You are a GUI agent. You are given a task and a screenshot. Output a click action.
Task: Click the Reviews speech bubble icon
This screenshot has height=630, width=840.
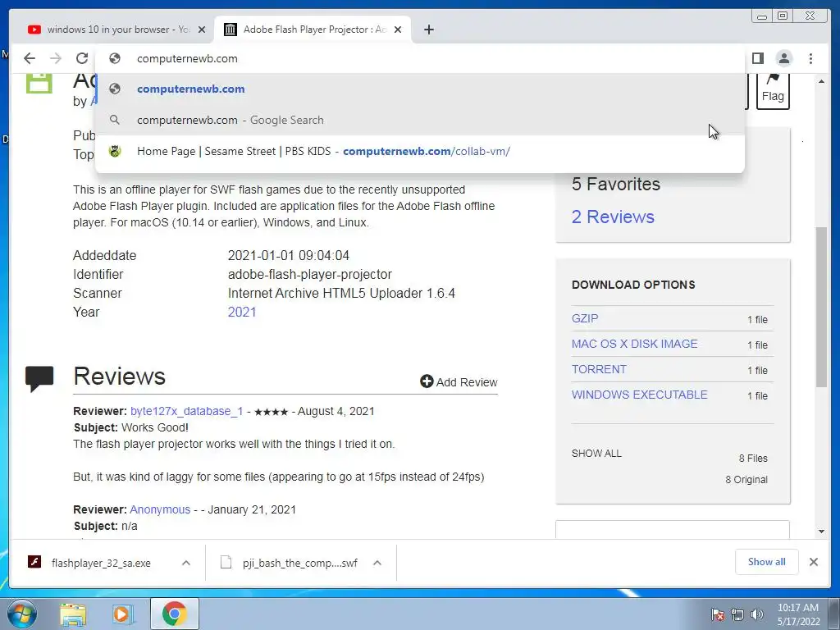(39, 379)
